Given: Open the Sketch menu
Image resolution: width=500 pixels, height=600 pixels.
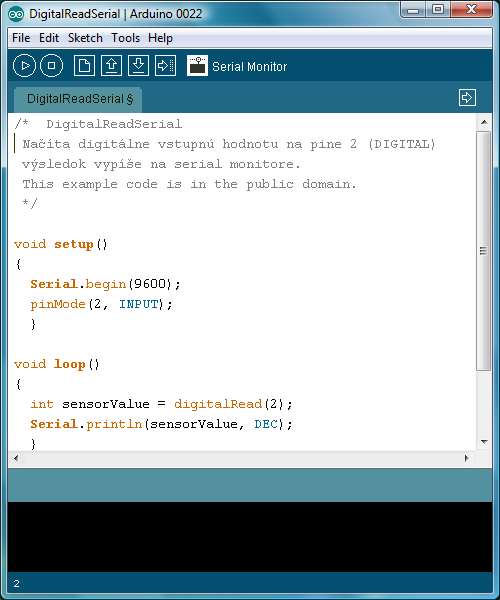Looking at the screenshot, I should (x=85, y=38).
